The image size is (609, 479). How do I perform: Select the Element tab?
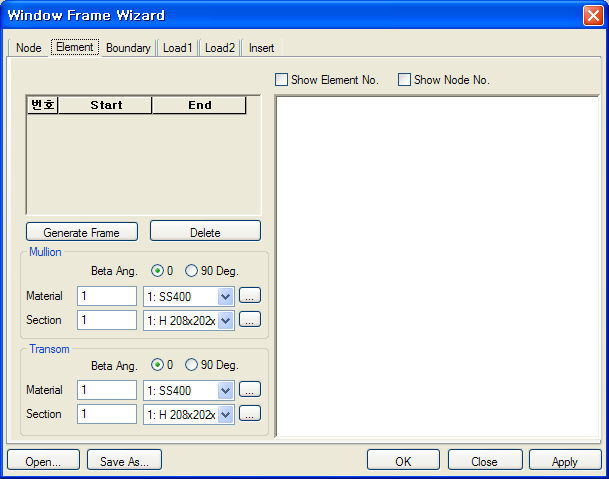(x=75, y=47)
